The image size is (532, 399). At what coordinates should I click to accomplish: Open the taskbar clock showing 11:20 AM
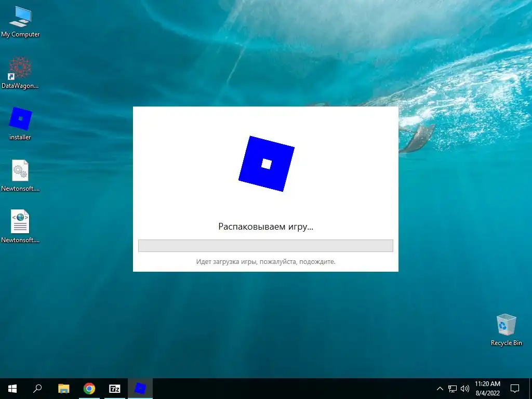pyautogui.click(x=487, y=389)
